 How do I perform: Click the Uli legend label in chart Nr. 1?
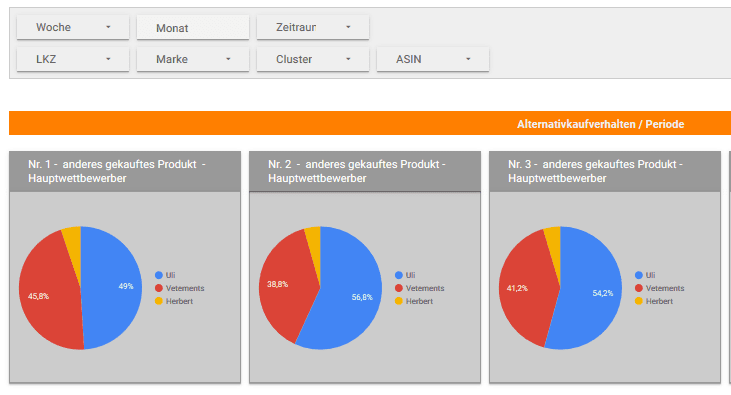[x=171, y=275]
